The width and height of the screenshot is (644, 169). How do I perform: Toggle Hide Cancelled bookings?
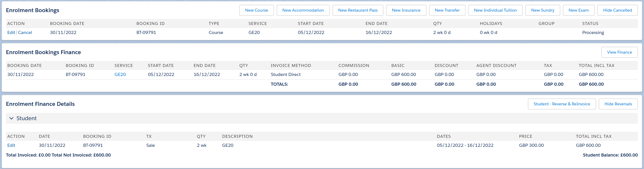(x=617, y=10)
